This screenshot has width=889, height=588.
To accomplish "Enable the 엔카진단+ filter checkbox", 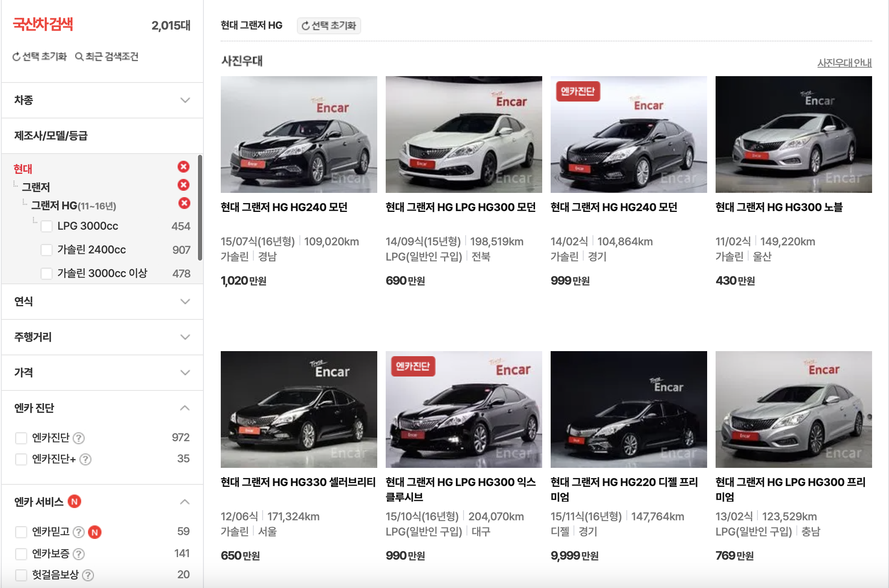I will [21, 459].
